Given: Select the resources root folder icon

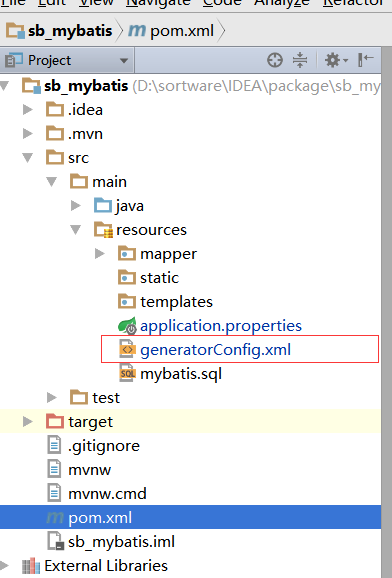Looking at the screenshot, I should click(x=103, y=230).
